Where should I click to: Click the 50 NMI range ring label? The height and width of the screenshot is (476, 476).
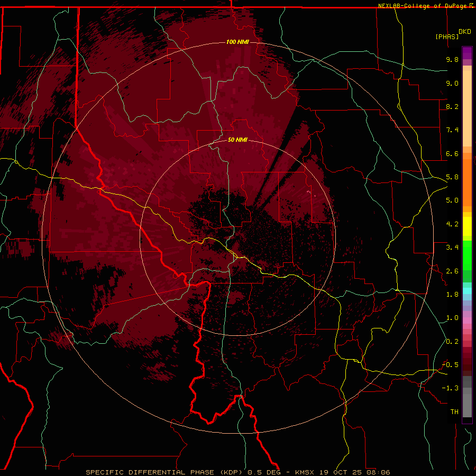click(237, 140)
